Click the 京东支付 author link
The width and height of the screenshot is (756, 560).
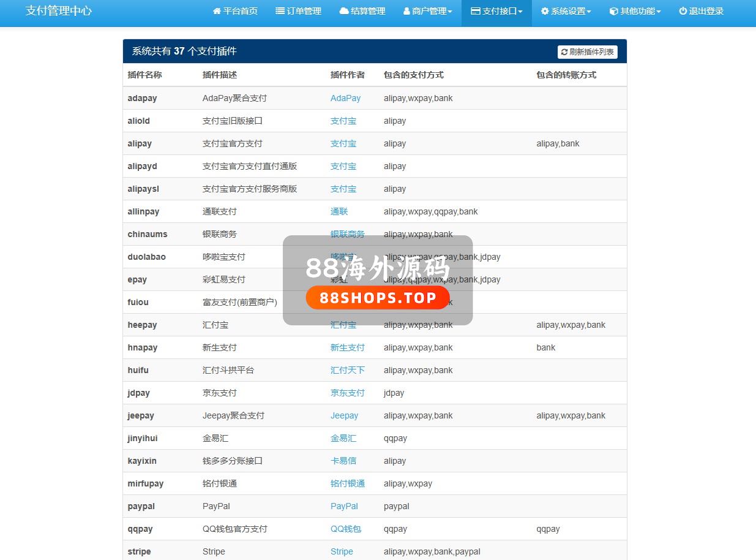pyautogui.click(x=347, y=393)
